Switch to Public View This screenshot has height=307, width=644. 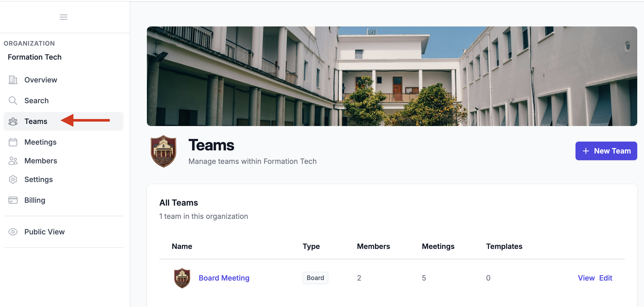pyautogui.click(x=64, y=232)
